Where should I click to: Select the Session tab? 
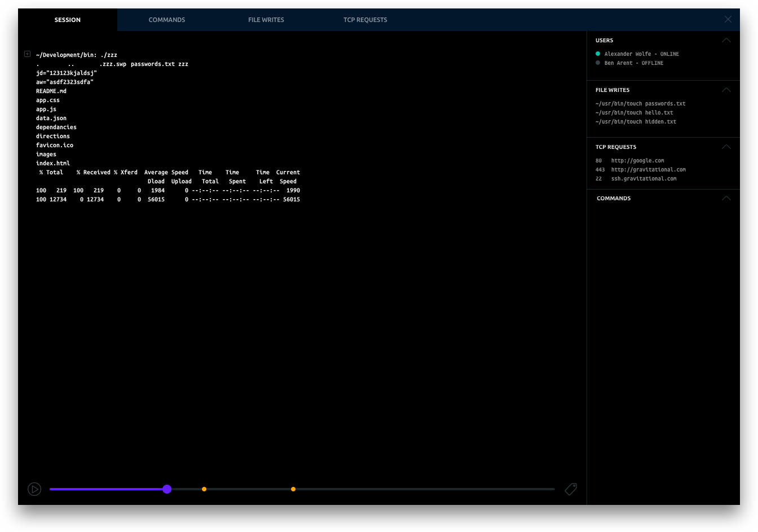point(68,20)
